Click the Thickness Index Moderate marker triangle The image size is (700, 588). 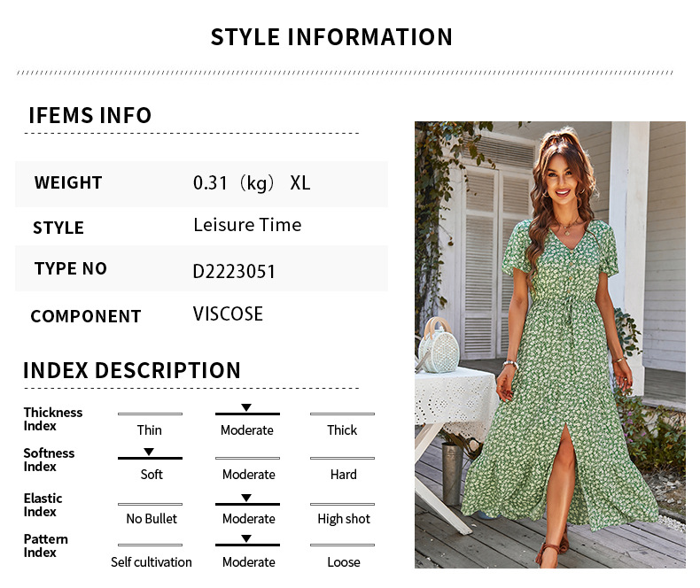click(246, 407)
